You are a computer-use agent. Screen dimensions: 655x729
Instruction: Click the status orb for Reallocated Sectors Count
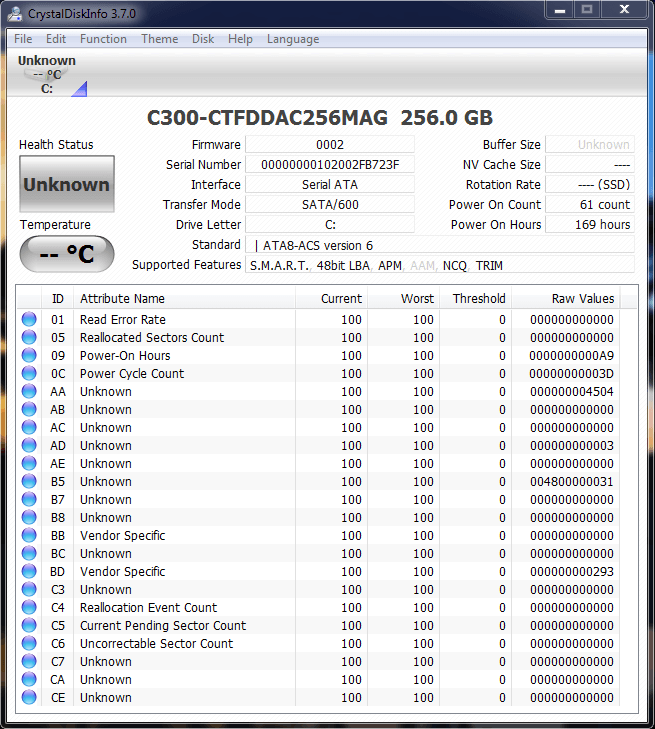coord(29,338)
